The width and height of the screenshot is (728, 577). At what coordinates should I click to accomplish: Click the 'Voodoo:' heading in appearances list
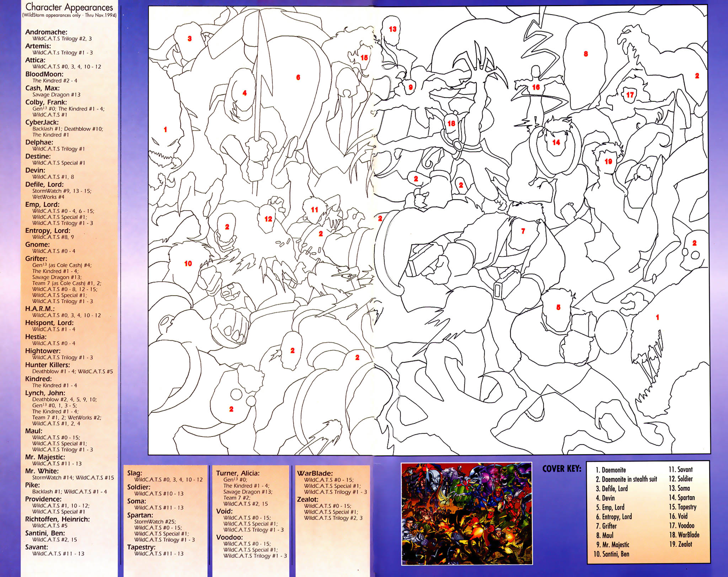tap(230, 537)
